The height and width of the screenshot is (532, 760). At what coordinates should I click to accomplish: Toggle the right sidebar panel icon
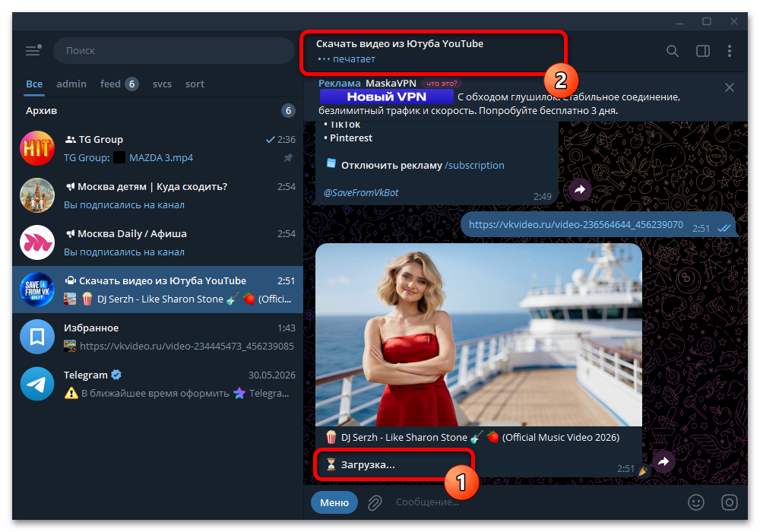[703, 51]
